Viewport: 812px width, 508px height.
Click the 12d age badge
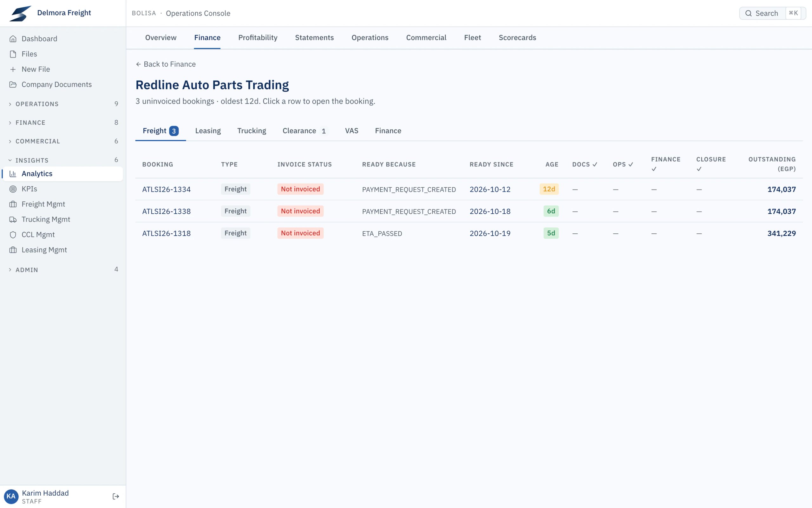(549, 189)
